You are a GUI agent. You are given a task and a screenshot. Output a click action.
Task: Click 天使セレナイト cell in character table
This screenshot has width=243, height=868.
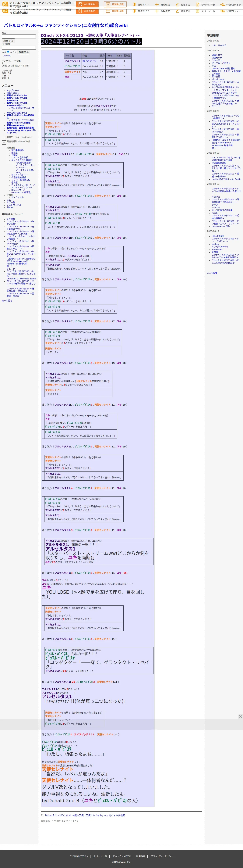pyautogui.click(x=73, y=72)
